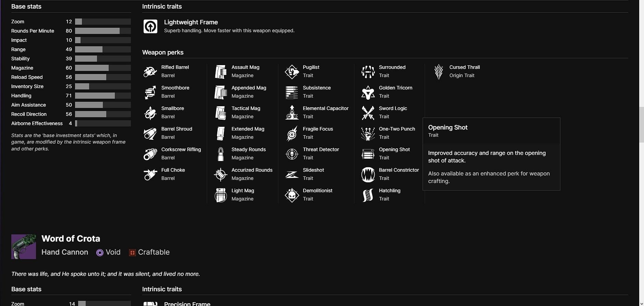Select the Corkscrew Rifling perk icon
Screen dimensions: 644x306
(150, 154)
